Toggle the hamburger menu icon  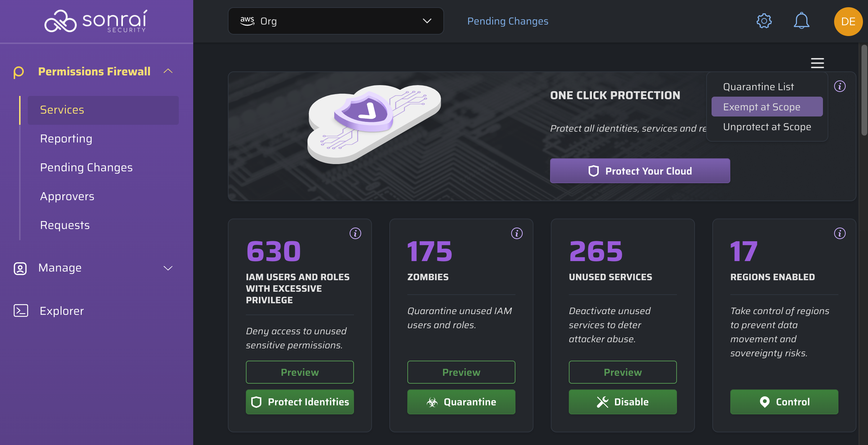point(817,63)
